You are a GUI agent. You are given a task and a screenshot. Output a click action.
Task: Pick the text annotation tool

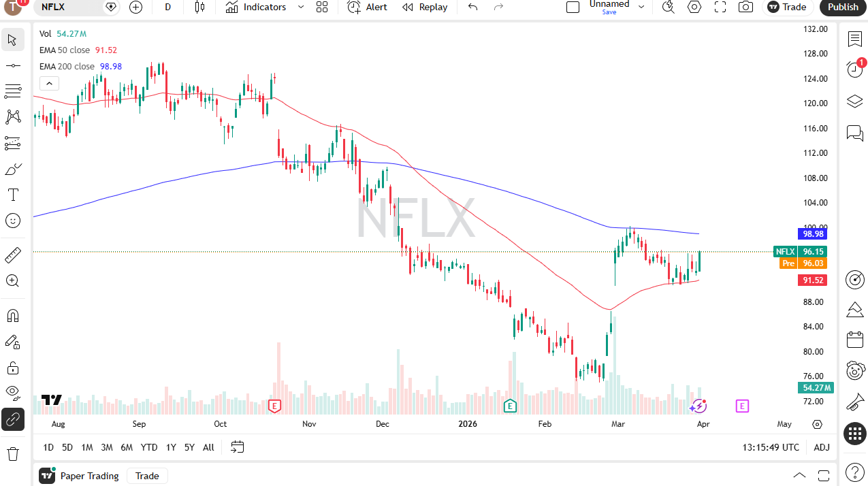point(12,195)
